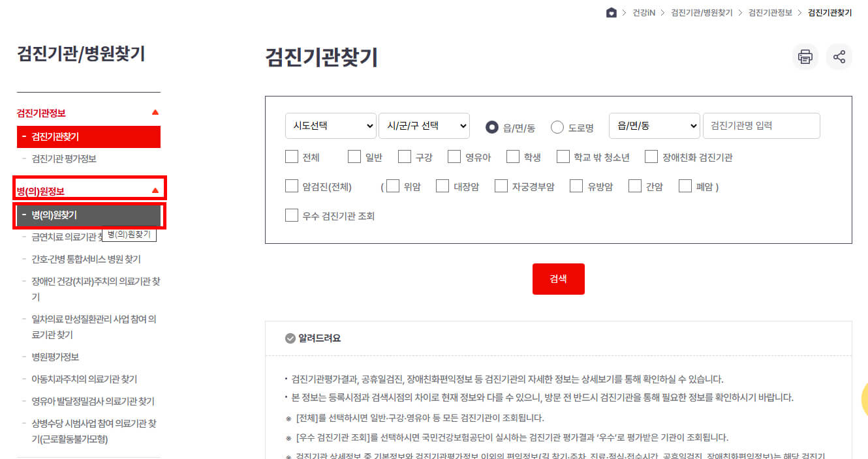Open the 시/군/구 선택 dropdown
The width and height of the screenshot is (868, 459).
point(424,126)
